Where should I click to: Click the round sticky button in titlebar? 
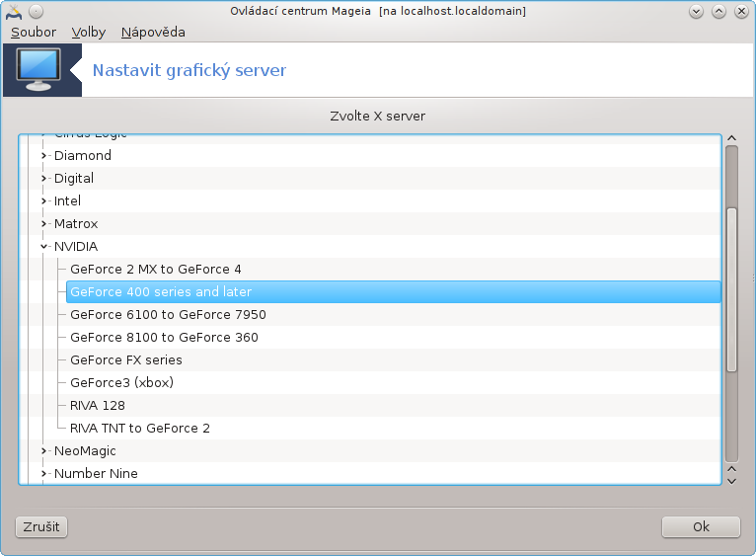pyautogui.click(x=37, y=11)
